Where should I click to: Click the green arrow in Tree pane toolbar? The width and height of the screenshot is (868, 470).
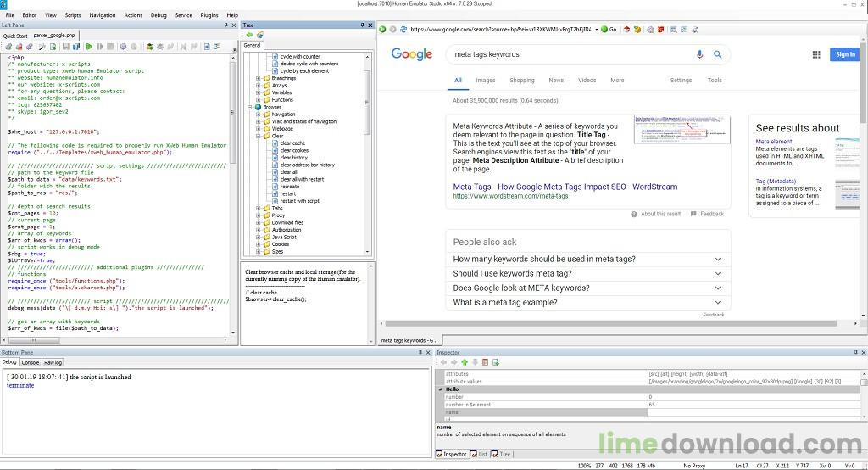249,35
